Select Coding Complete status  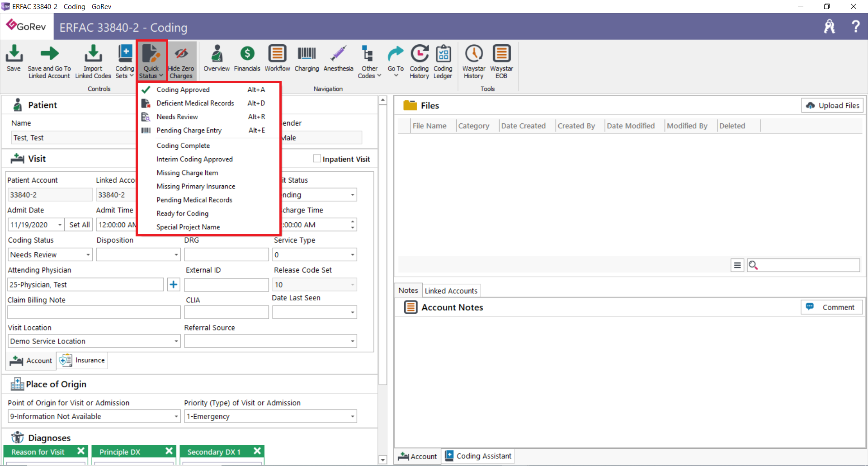(208, 146)
